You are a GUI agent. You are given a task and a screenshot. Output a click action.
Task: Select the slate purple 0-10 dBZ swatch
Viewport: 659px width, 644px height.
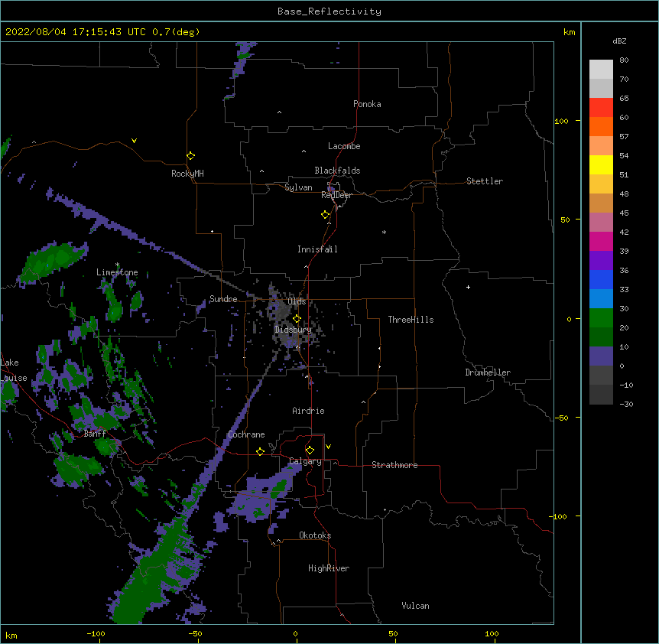[601, 356]
